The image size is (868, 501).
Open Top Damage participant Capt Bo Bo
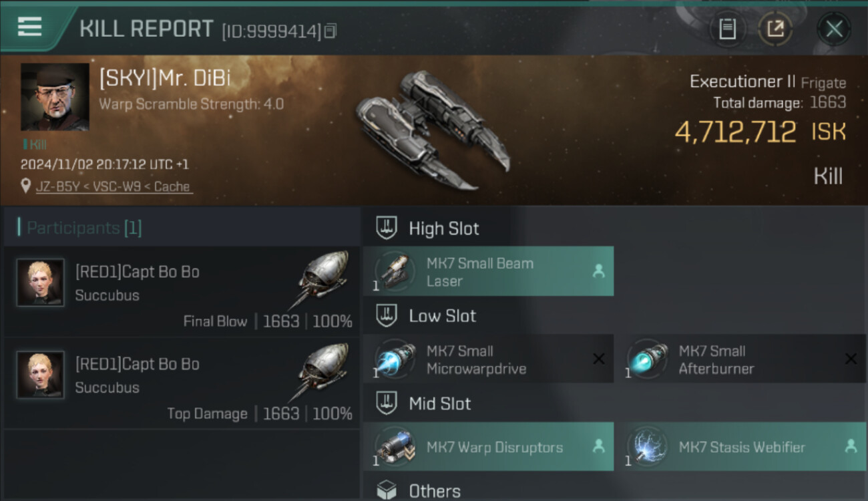click(x=137, y=365)
